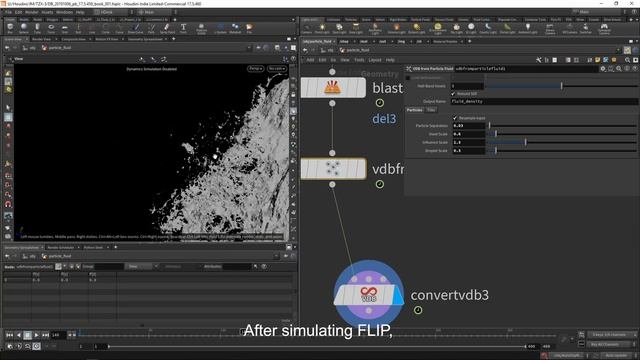Click the current frame number field
Viewport: 640px width, 360px height.
58,335
